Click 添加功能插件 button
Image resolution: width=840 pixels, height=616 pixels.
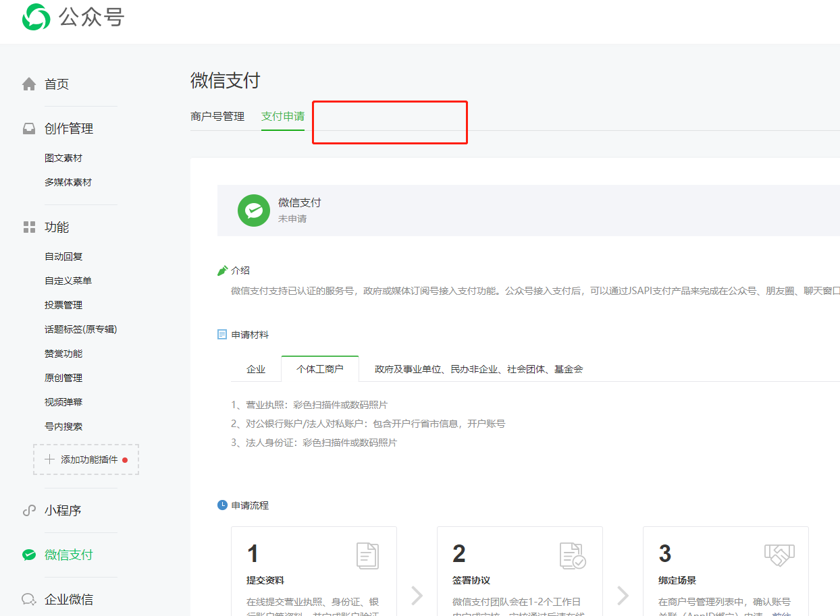(86, 459)
